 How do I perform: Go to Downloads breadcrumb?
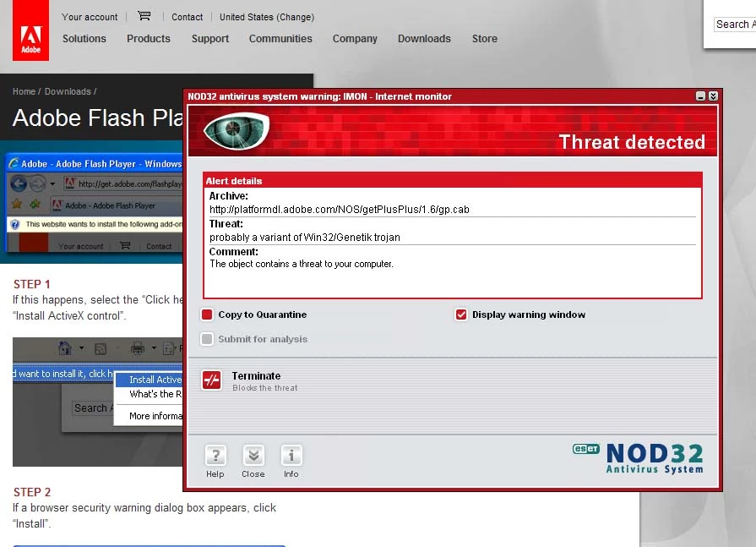68,91
